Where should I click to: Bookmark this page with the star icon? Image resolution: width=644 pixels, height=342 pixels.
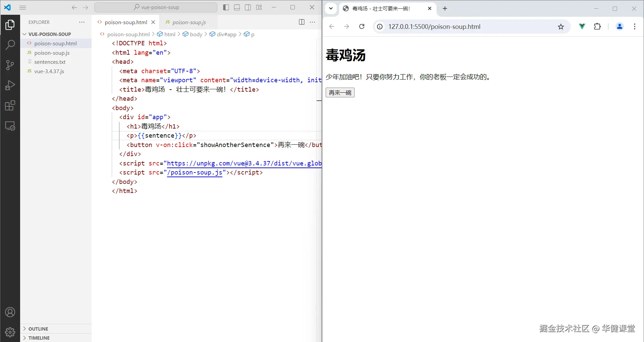pos(561,27)
